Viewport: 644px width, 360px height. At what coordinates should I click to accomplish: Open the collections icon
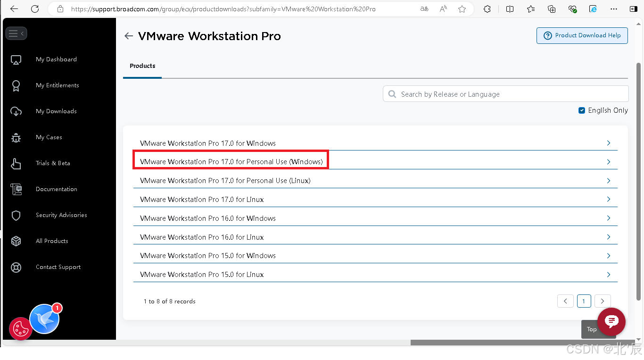tap(552, 9)
